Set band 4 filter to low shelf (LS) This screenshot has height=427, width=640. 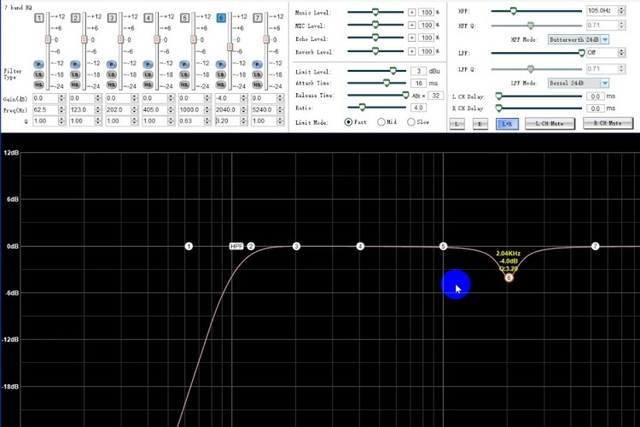(x=148, y=75)
